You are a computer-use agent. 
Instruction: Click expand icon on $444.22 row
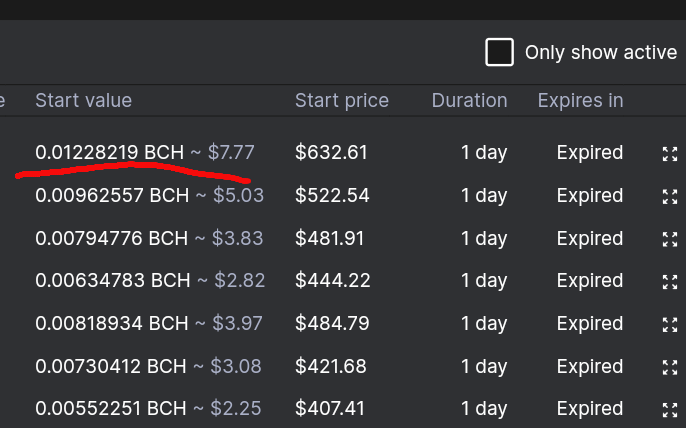[x=670, y=282]
